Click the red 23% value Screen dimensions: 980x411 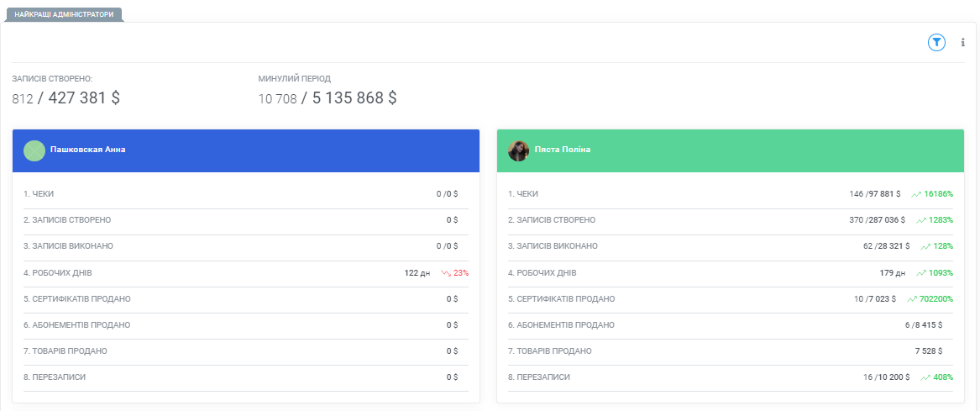[x=461, y=273]
